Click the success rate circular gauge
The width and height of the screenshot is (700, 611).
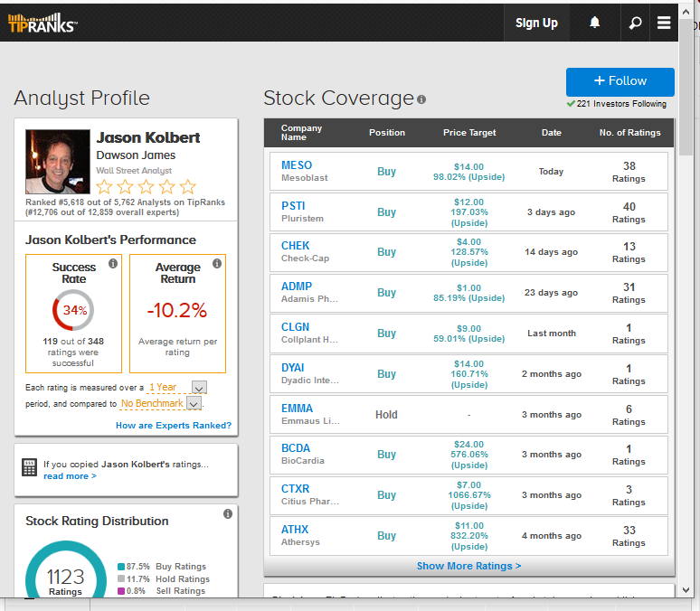coord(74,311)
